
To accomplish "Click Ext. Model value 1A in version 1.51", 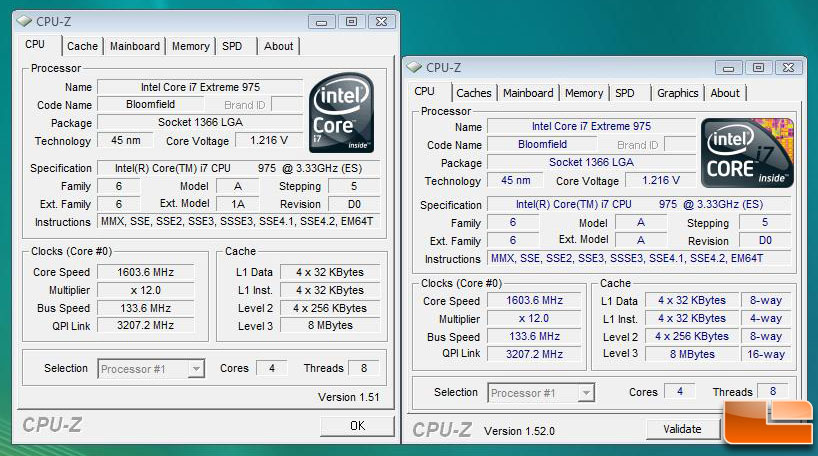I will pos(238,204).
